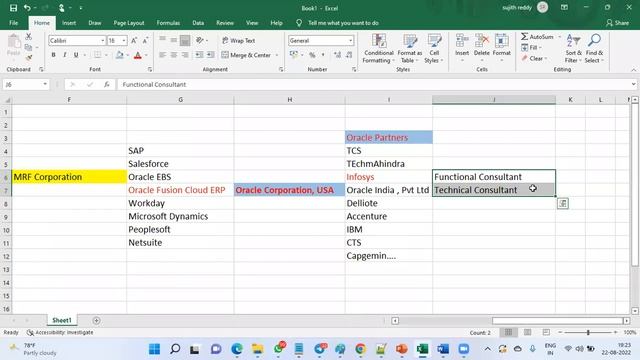Select Middle Align vertical alignment
This screenshot has height=360, width=640.
pos(174,40)
